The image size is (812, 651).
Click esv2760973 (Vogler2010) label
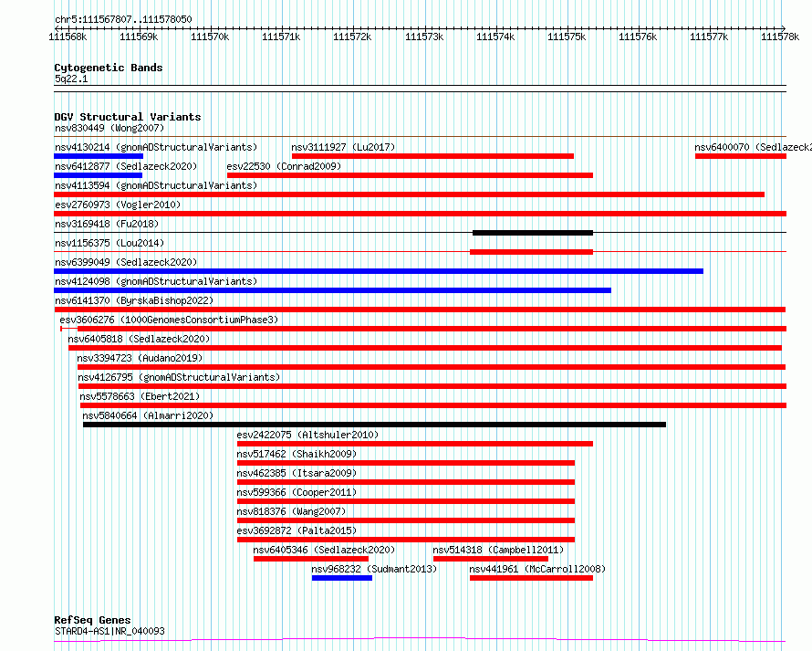[118, 205]
